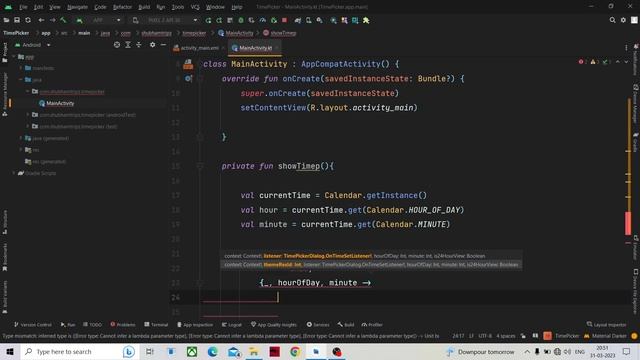The height and width of the screenshot is (360, 640).
Task: Open File Explorer from the taskbar
Action: (x=254, y=351)
